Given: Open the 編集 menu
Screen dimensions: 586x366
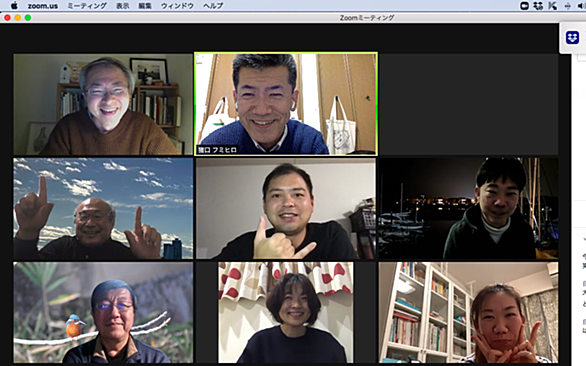Looking at the screenshot, I should click(145, 6).
